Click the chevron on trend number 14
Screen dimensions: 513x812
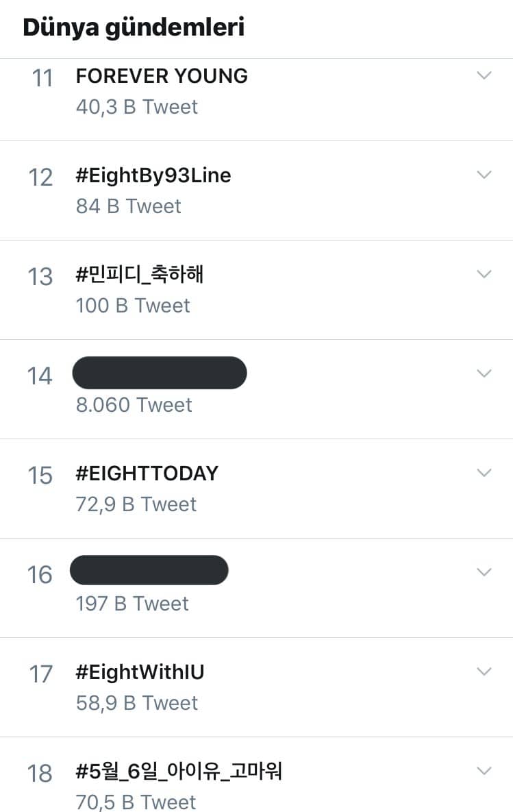point(484,374)
